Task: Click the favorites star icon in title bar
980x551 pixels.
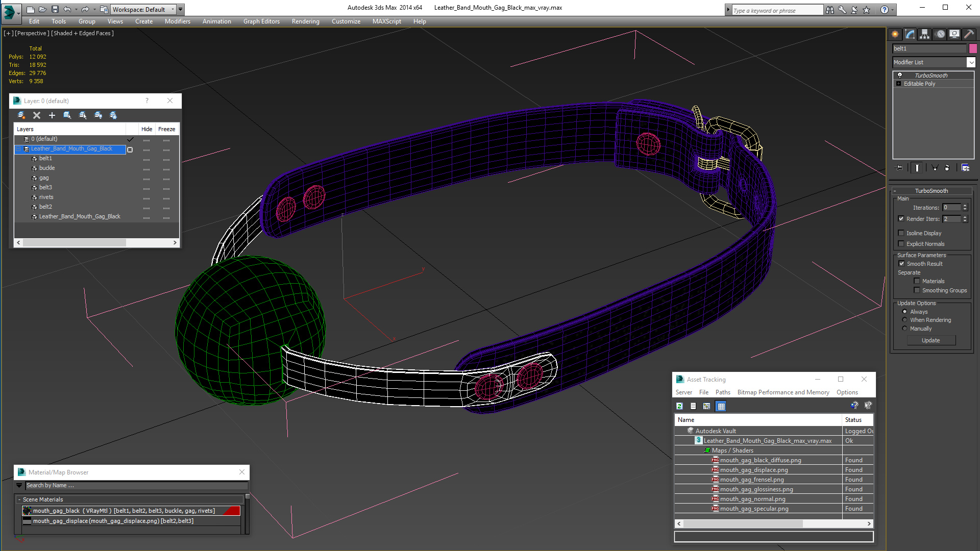Action: pos(867,10)
